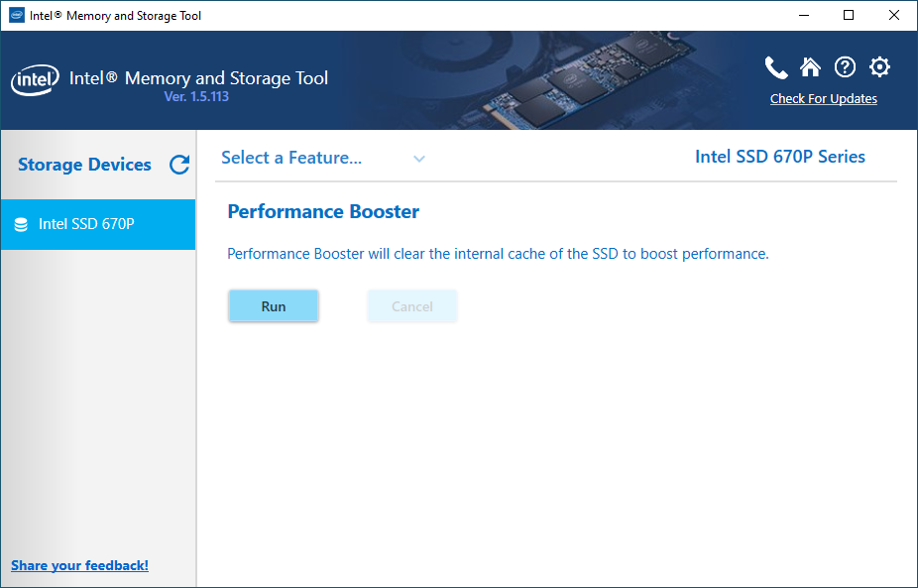Open the Home icon in header
This screenshot has width=918, height=588.
click(x=810, y=66)
